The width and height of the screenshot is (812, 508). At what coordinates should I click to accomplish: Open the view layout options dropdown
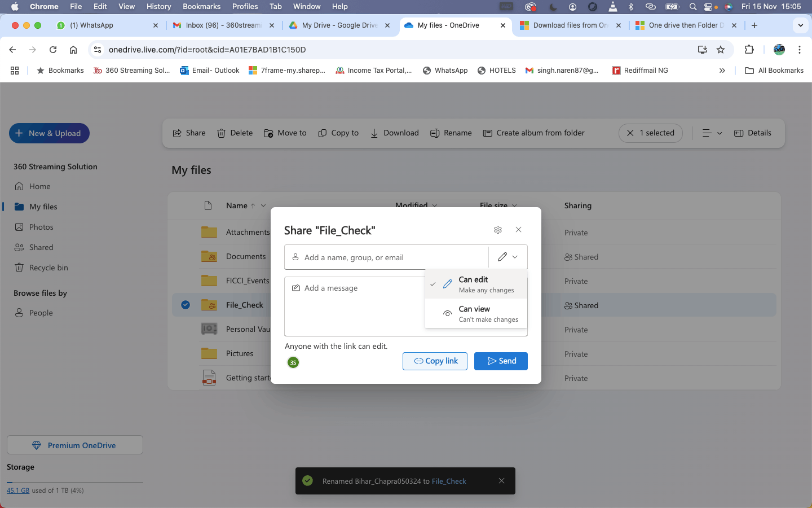712,133
